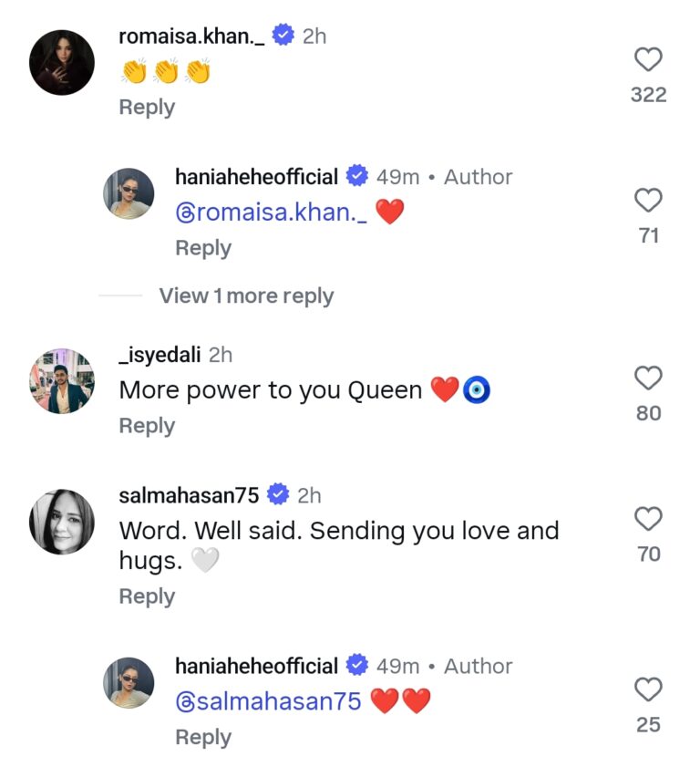Reply under haniaheheofficial's @salmahasan75 reply
The width and height of the screenshot is (700, 767).
(x=203, y=737)
